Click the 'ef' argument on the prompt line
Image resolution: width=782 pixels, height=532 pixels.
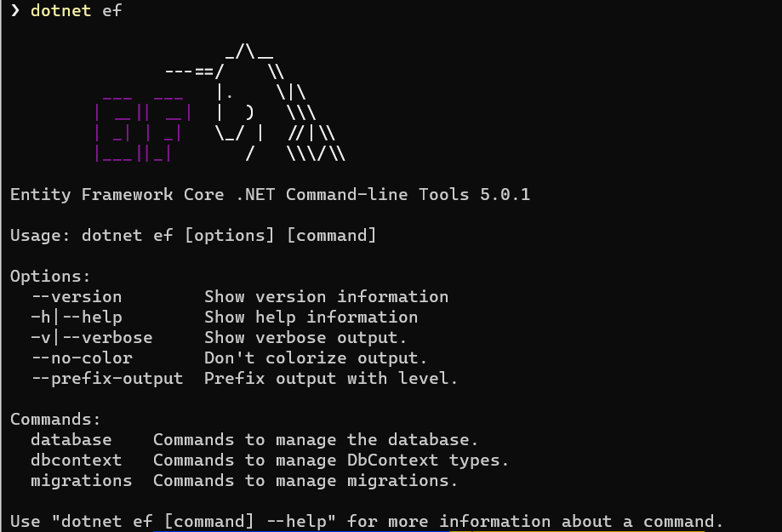[111, 11]
